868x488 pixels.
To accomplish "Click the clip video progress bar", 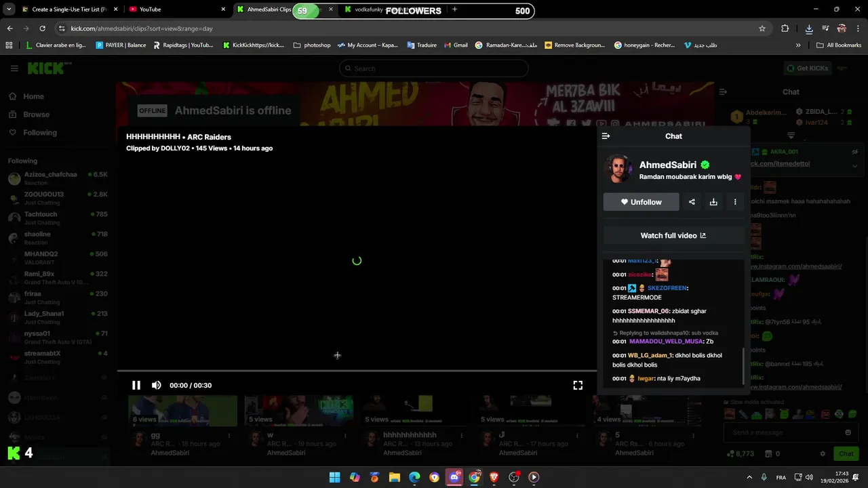I will click(x=357, y=371).
